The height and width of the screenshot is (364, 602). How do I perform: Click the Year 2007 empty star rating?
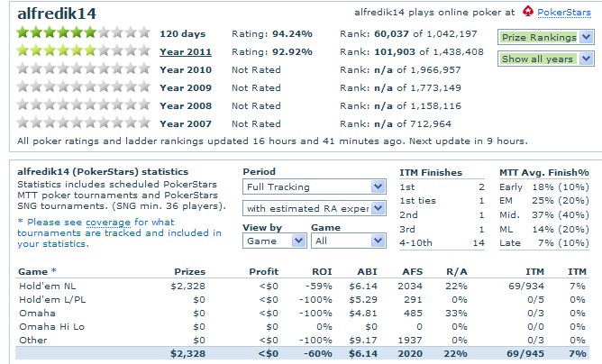tap(80, 123)
